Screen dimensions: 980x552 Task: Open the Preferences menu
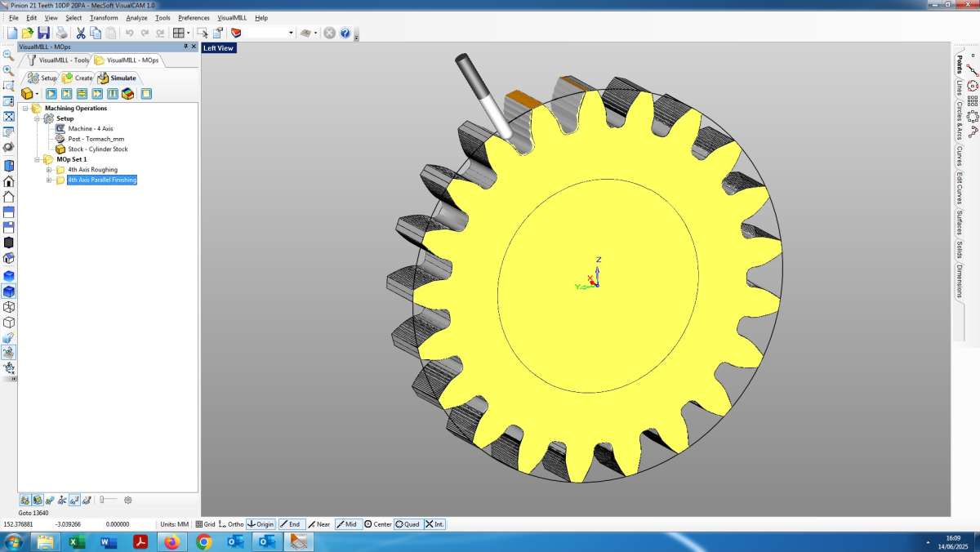click(194, 17)
